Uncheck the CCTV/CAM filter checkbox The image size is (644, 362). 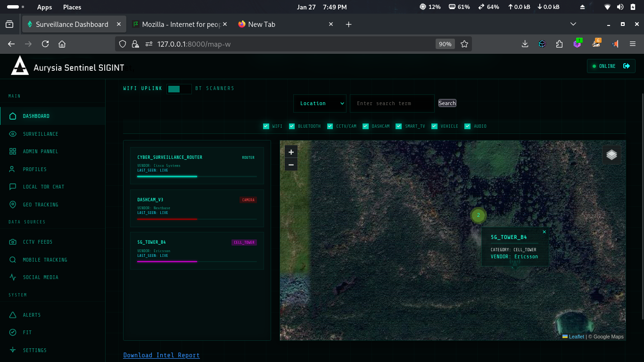tap(330, 126)
